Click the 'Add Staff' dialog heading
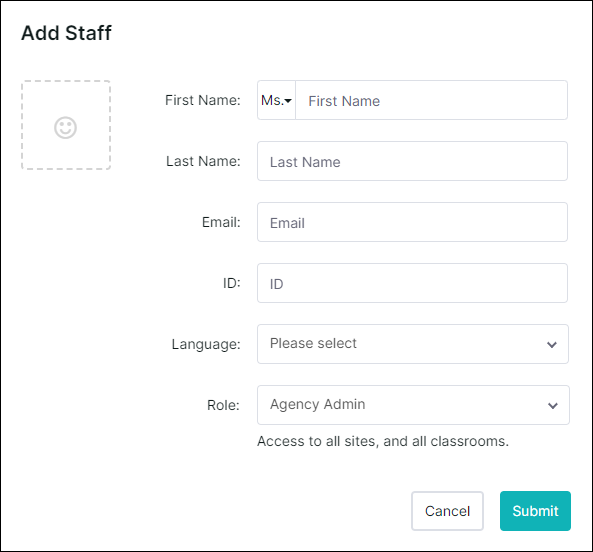 click(x=66, y=33)
